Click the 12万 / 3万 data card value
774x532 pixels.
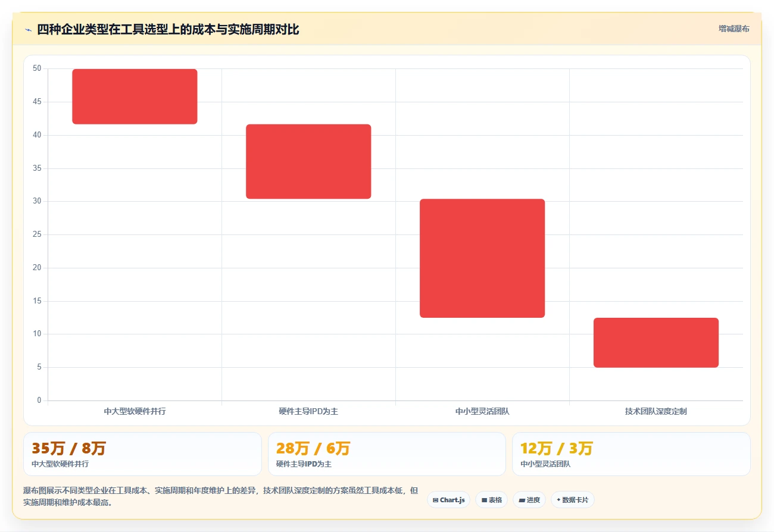point(557,448)
